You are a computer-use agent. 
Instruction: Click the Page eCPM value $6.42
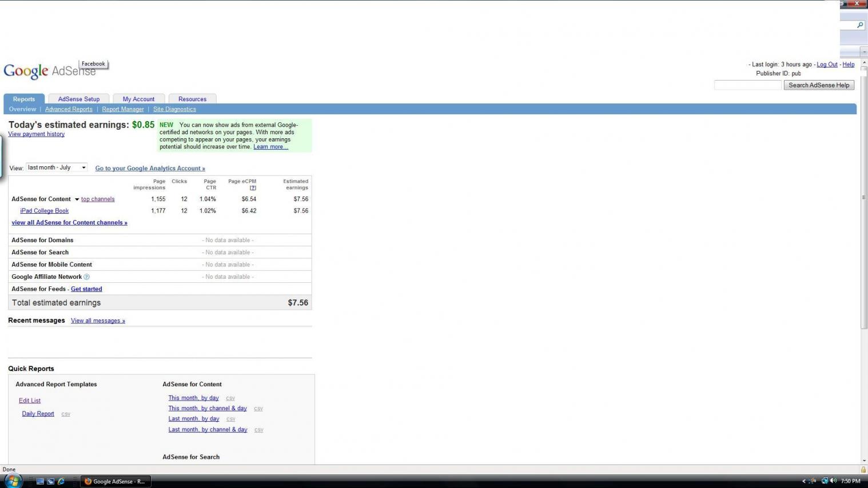pyautogui.click(x=249, y=211)
